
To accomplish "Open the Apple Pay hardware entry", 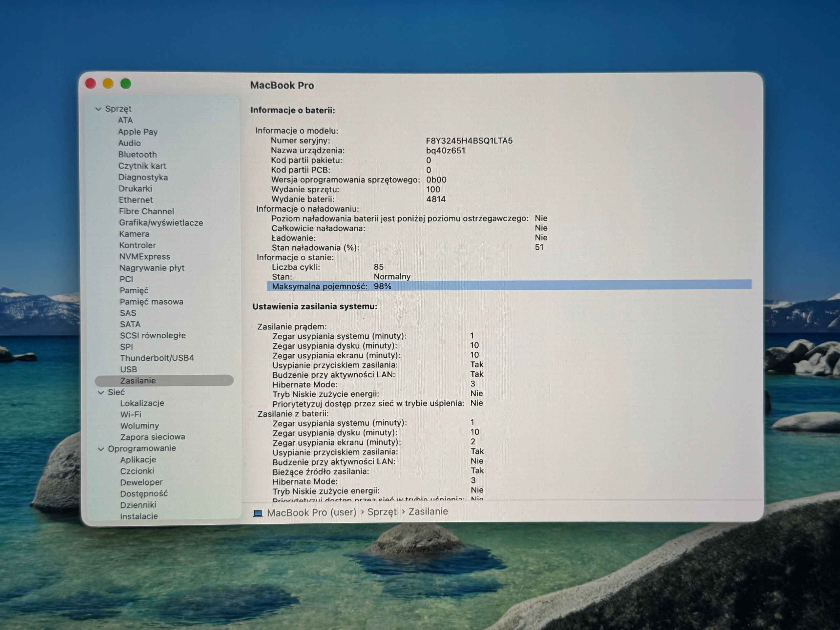I will pos(138,132).
